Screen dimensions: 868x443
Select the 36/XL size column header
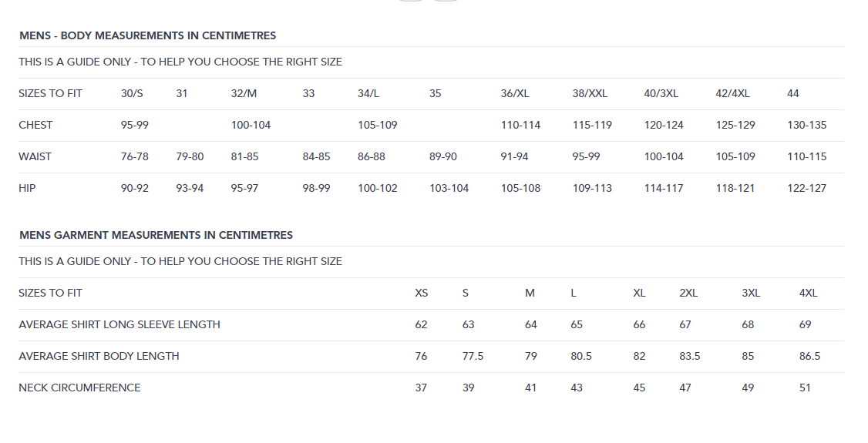click(x=515, y=93)
